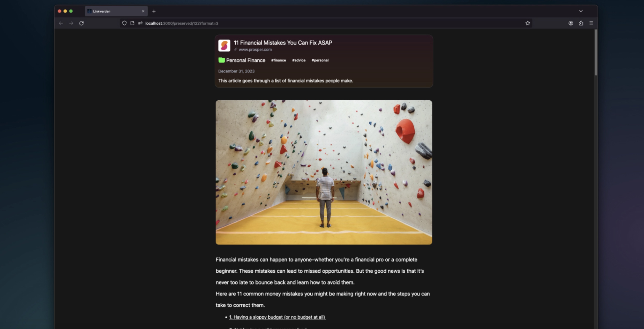Open the list all tabs chevron
This screenshot has height=329, width=644.
point(581,11)
